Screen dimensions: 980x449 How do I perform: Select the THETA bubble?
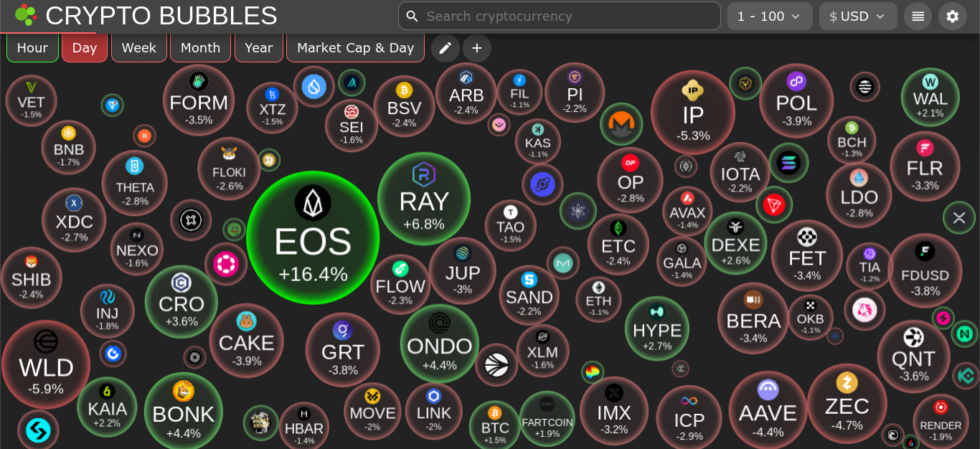134,184
